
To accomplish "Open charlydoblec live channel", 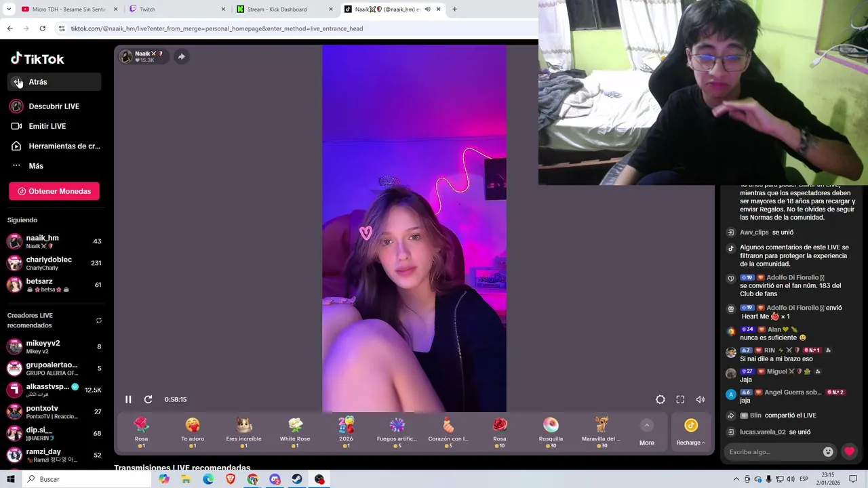I will pyautogui.click(x=54, y=263).
